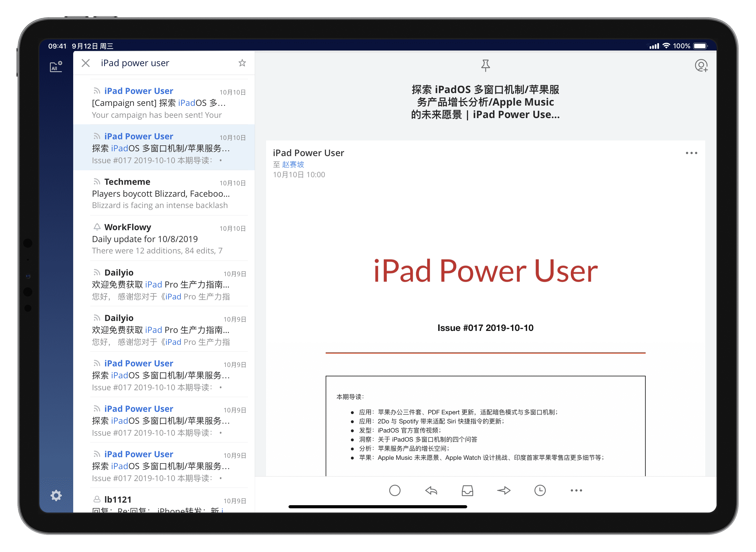This screenshot has width=756, height=552.
Task: Open Techmeme Players boycott Blizzard email
Action: coord(164,193)
